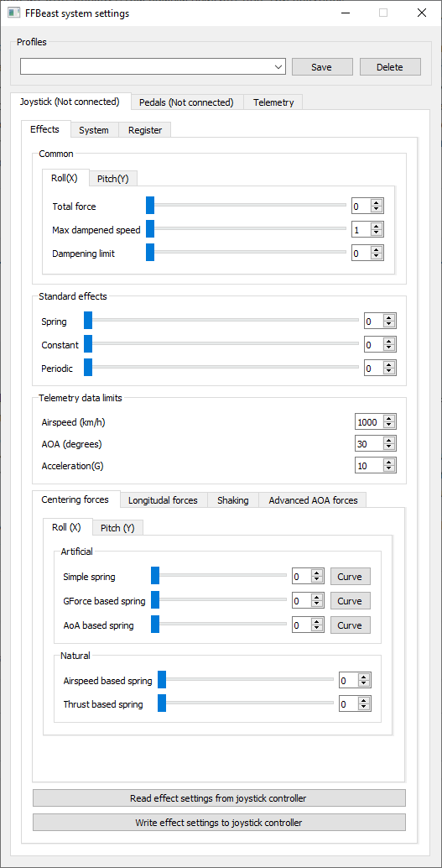The image size is (442, 868).
Task: Delete the selected profile
Action: 390,67
